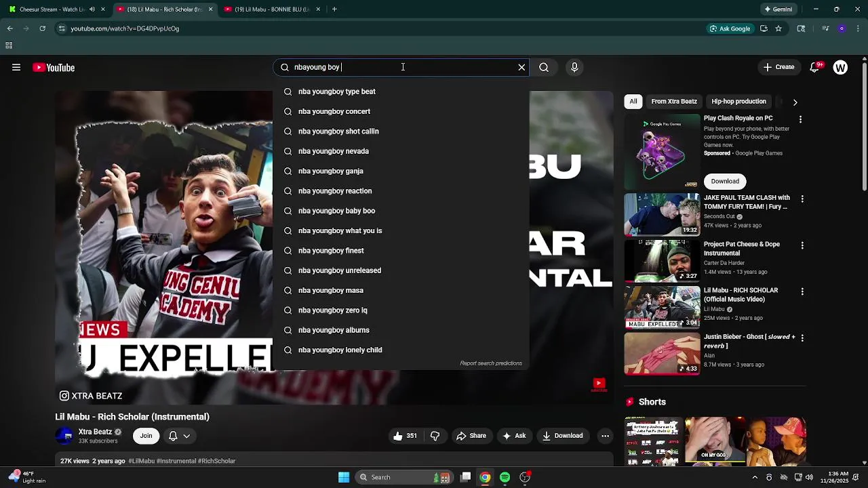Select suggestion "nba youngboy ganja"
Image resolution: width=868 pixels, height=488 pixels.
[401, 171]
